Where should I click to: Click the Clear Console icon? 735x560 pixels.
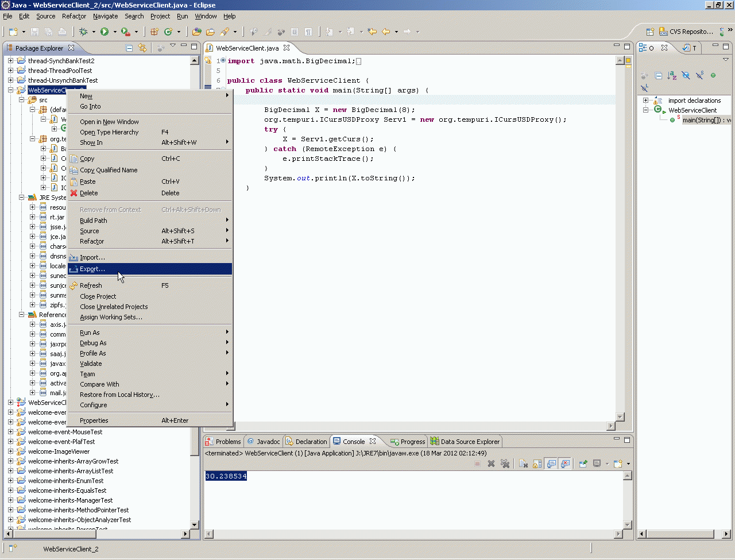click(523, 464)
